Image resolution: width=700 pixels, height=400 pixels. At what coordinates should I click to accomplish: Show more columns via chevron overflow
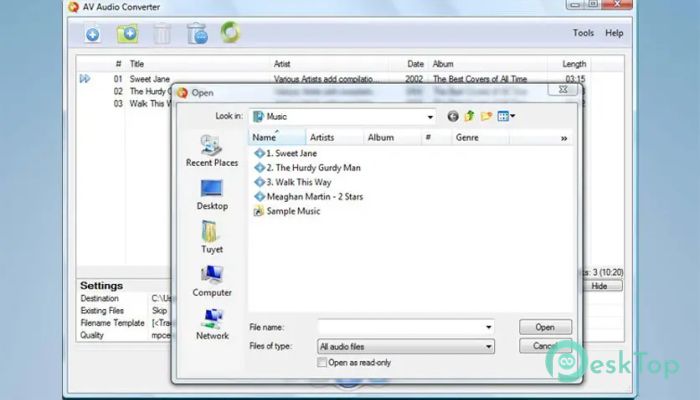pyautogui.click(x=564, y=138)
